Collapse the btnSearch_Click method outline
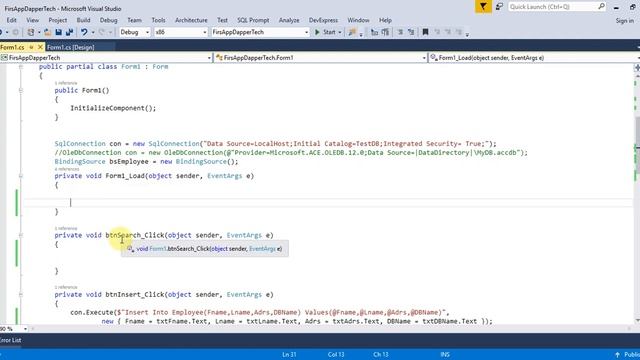The width and height of the screenshot is (640, 360). click(x=21, y=235)
